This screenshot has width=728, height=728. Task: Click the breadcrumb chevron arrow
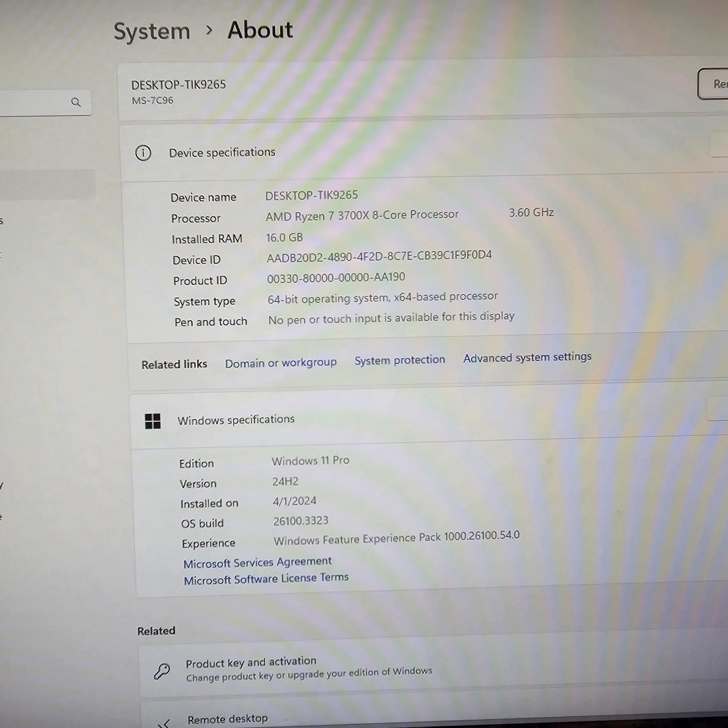coord(209,30)
